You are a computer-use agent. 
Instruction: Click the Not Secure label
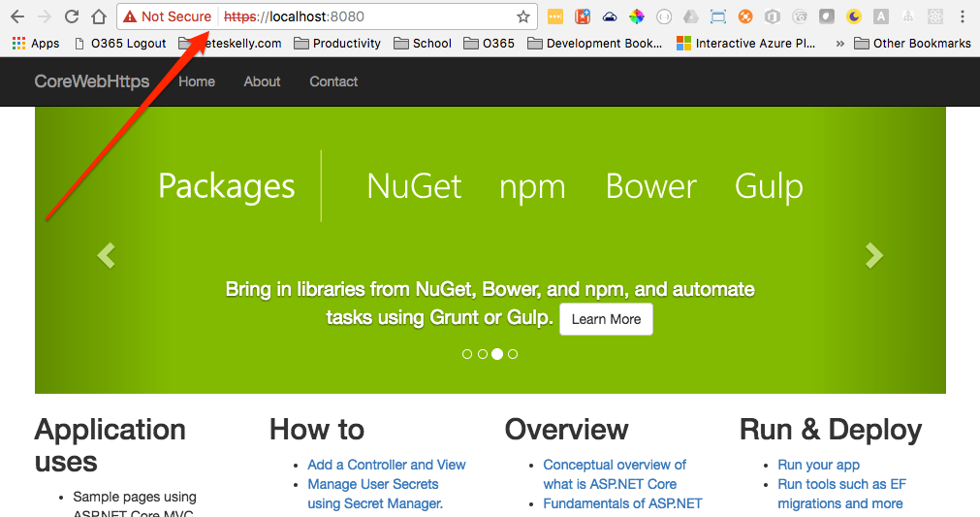[176, 16]
